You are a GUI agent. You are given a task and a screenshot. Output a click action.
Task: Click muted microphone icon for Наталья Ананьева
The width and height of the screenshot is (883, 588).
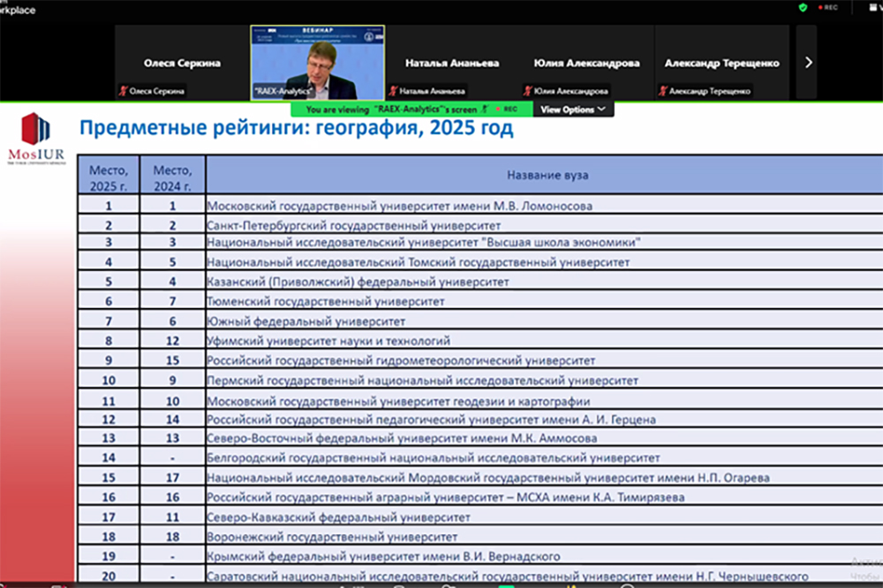click(x=393, y=91)
